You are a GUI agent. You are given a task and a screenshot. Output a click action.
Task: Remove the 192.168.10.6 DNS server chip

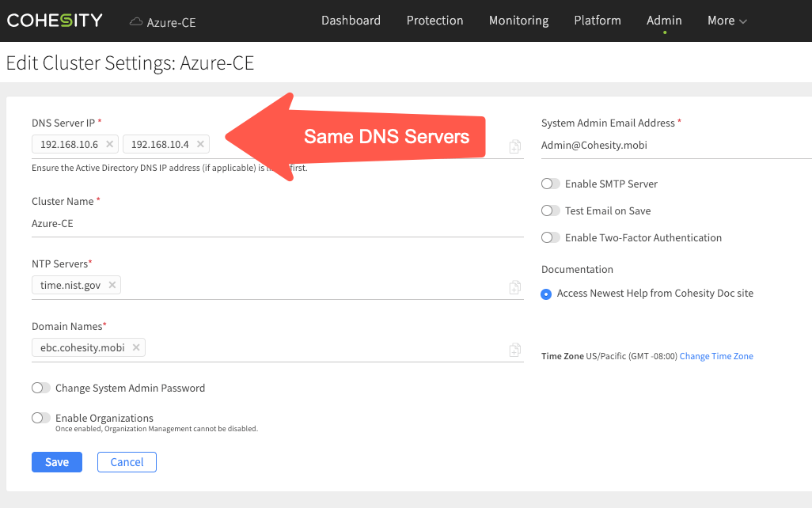pyautogui.click(x=109, y=144)
